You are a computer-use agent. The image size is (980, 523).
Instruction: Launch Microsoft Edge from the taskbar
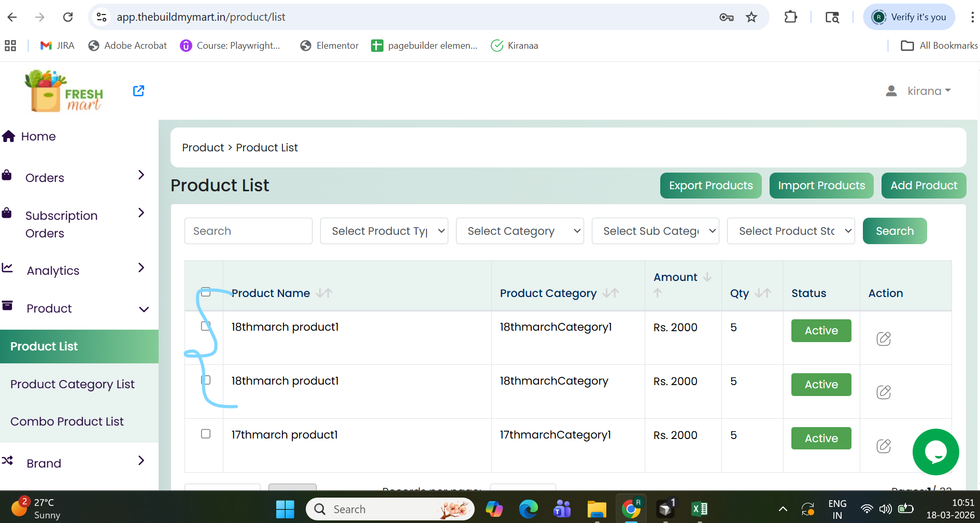528,509
